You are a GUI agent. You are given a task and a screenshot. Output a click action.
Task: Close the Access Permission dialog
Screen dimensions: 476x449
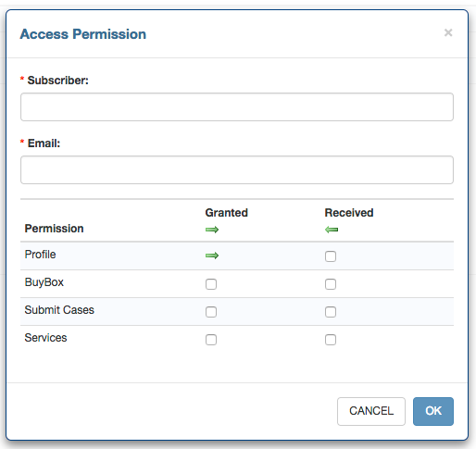[448, 32]
